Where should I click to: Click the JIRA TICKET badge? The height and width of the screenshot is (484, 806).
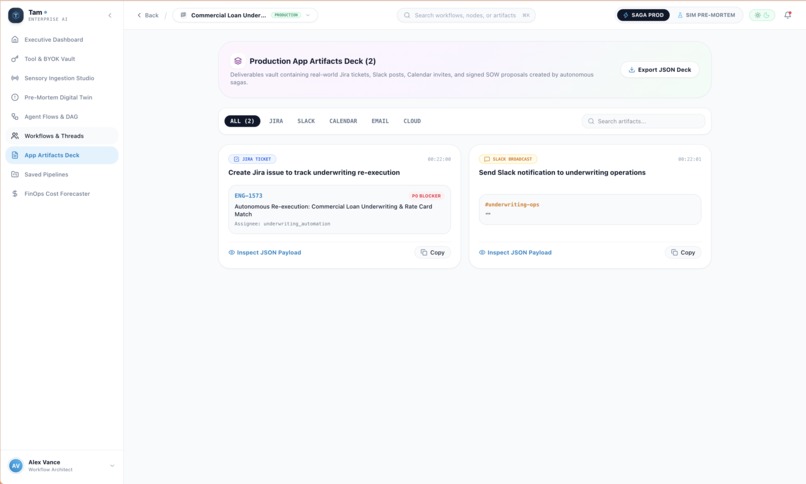coord(252,159)
